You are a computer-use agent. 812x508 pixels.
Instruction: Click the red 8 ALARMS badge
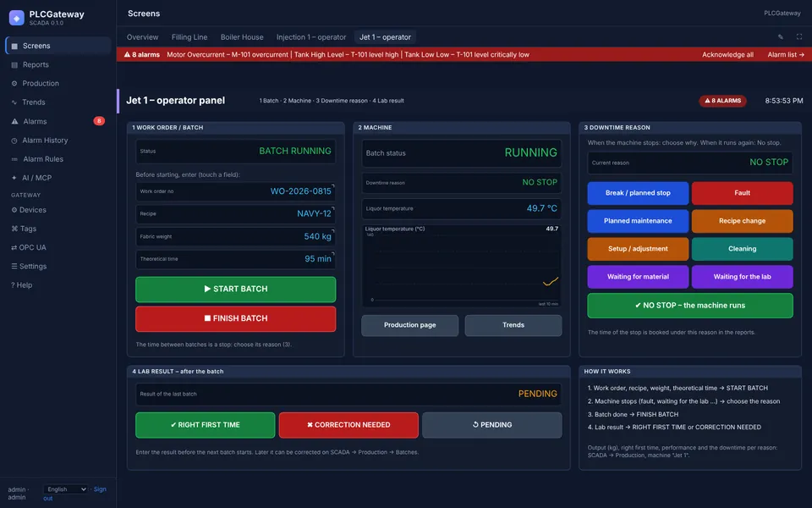click(x=722, y=101)
